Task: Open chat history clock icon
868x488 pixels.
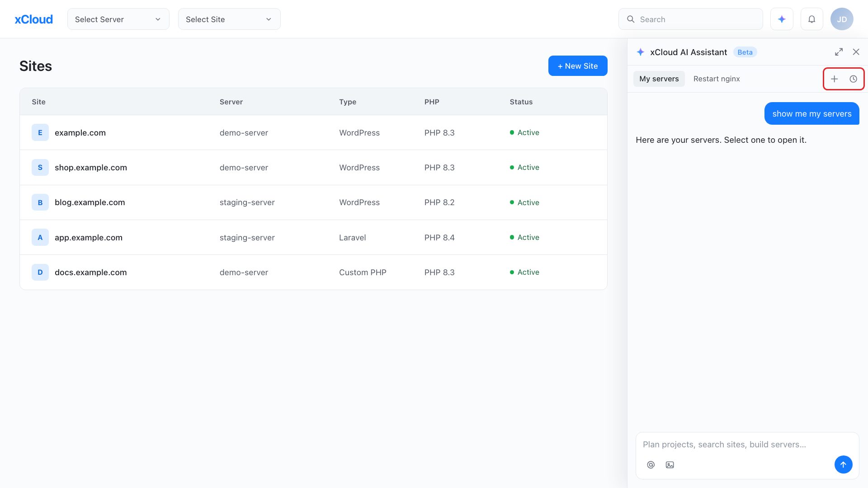Action: 853,79
